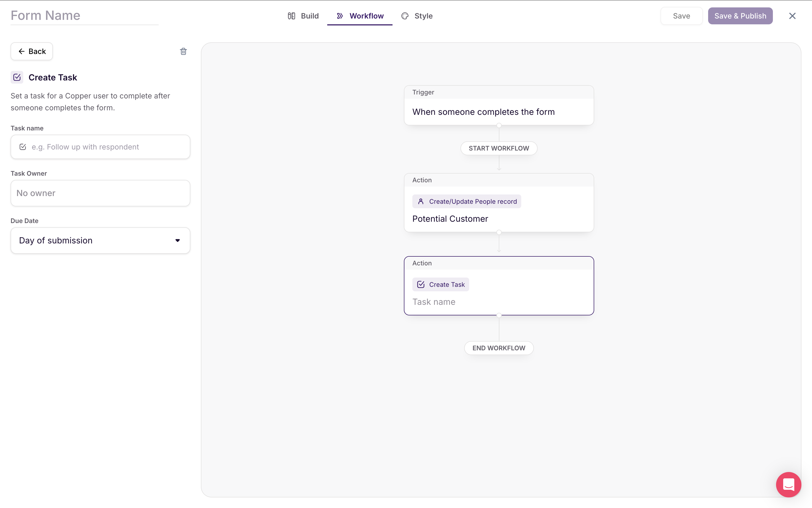This screenshot has height=508, width=812.
Task: Select the Workflow tab
Action: click(x=360, y=16)
